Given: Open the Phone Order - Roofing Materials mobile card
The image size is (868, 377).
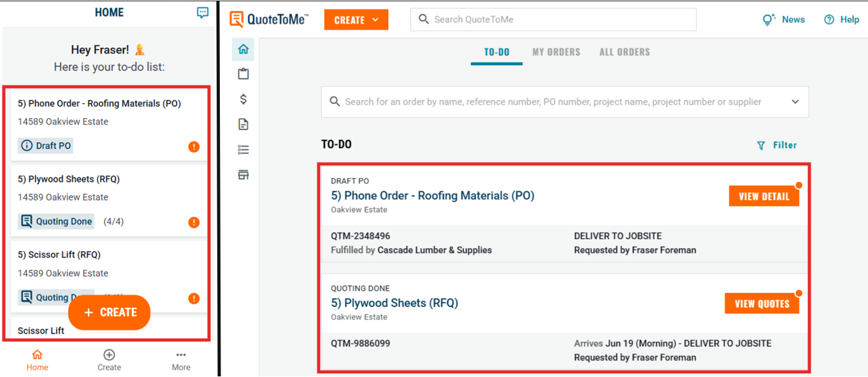Looking at the screenshot, I should click(108, 125).
